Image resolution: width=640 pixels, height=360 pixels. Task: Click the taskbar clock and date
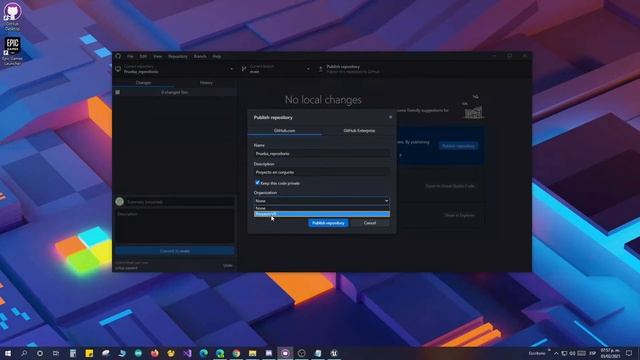(610, 353)
